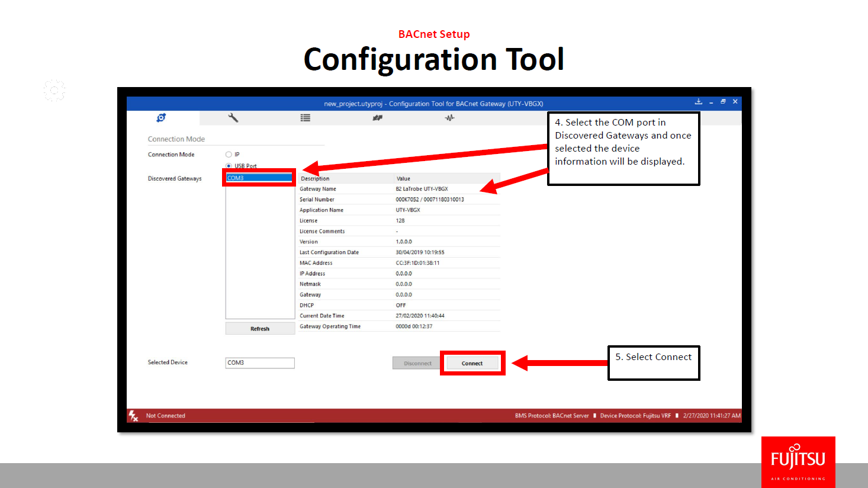Click MAC Address value CC:3F:1D:01:38:11
This screenshot has height=488, width=868.
tap(417, 263)
